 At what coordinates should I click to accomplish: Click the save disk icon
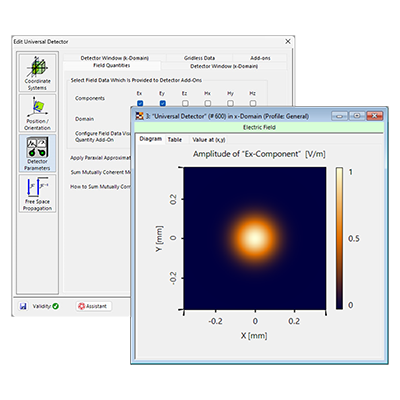pyautogui.click(x=23, y=306)
